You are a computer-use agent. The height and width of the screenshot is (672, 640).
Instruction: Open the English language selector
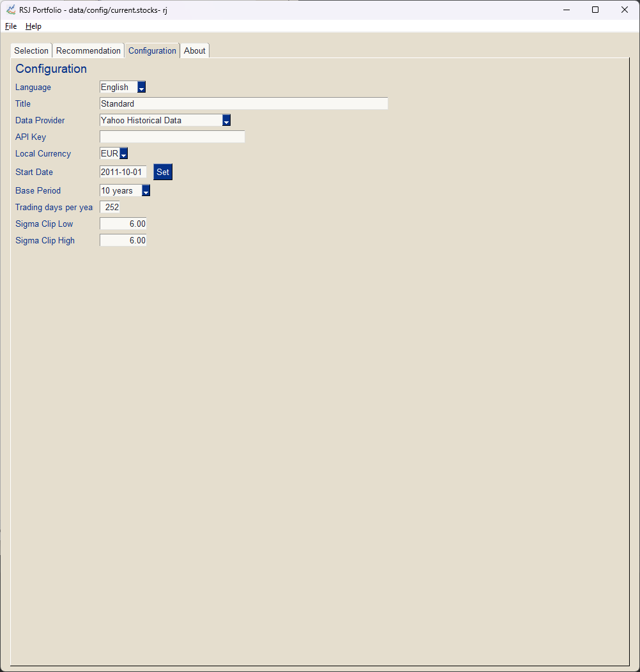(x=118, y=87)
